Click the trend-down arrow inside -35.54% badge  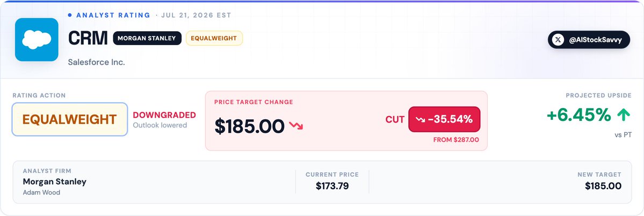(x=420, y=119)
